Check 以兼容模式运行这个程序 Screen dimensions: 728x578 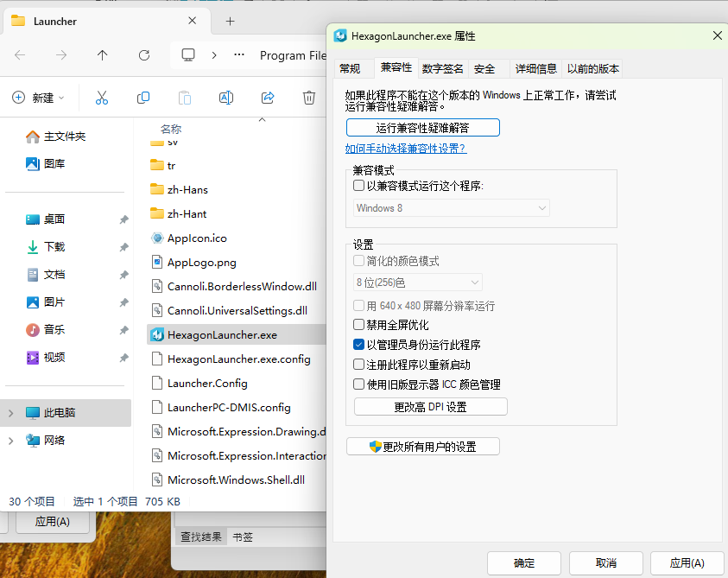[358, 185]
